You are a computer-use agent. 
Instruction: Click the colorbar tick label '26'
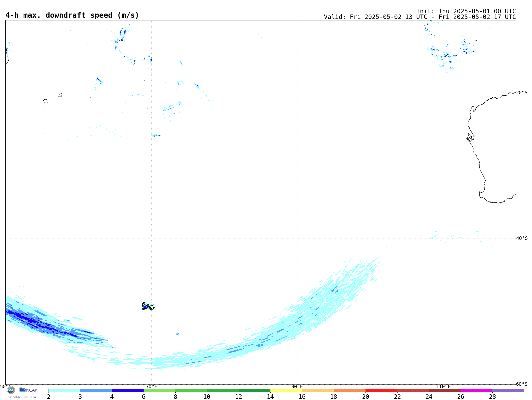tap(461, 397)
